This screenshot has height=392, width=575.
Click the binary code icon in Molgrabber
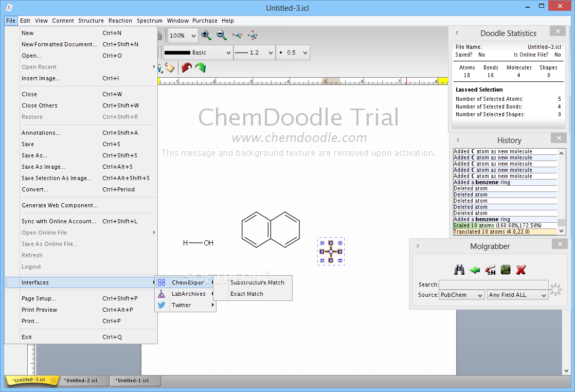click(506, 270)
